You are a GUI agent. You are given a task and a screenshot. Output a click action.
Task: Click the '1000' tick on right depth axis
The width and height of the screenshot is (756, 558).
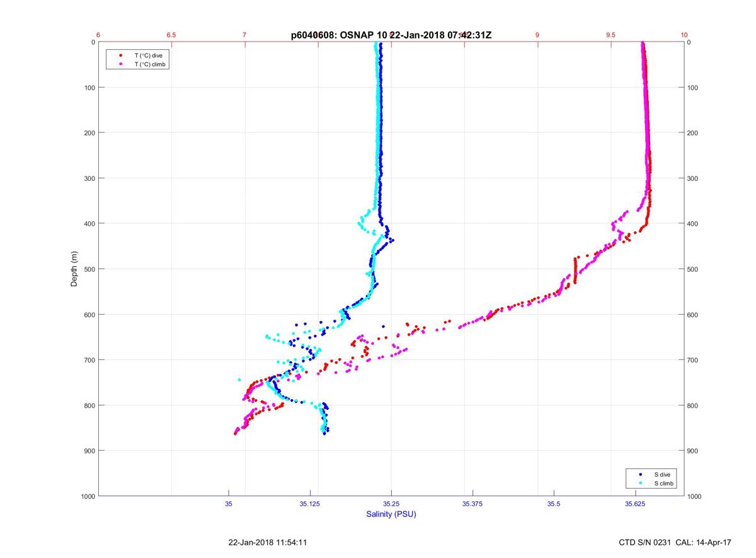[x=695, y=497]
